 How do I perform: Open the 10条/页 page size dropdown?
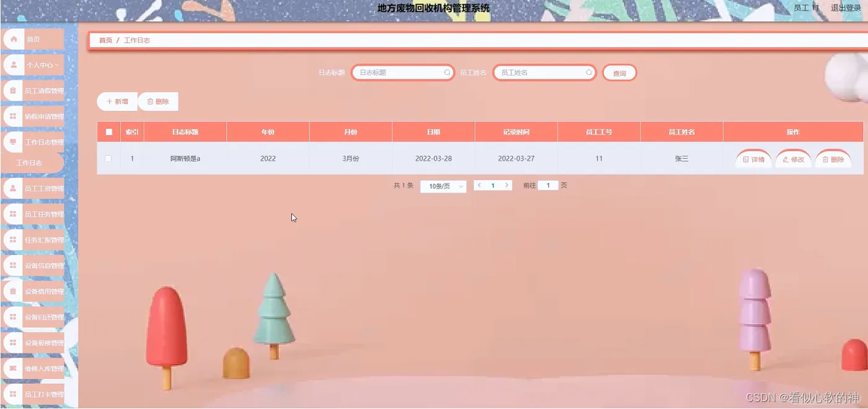tap(443, 186)
